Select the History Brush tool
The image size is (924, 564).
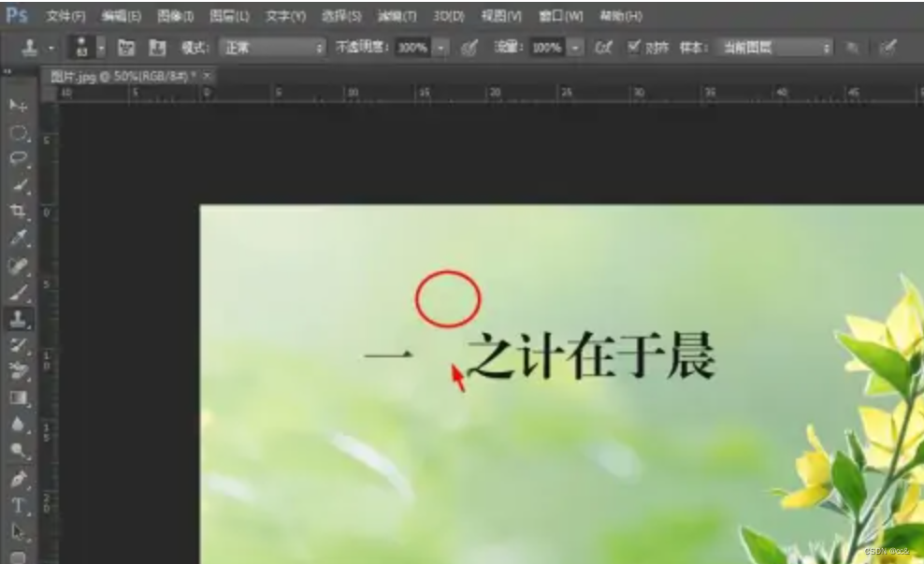pyautogui.click(x=19, y=345)
